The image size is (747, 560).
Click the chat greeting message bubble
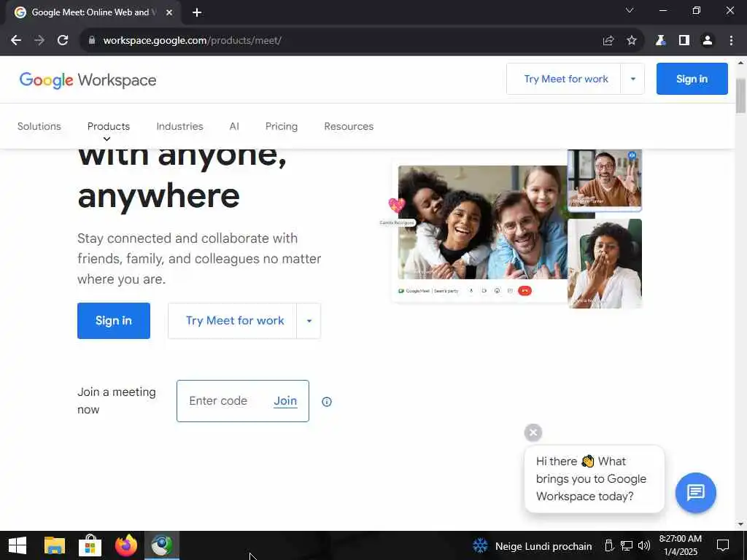tap(594, 479)
